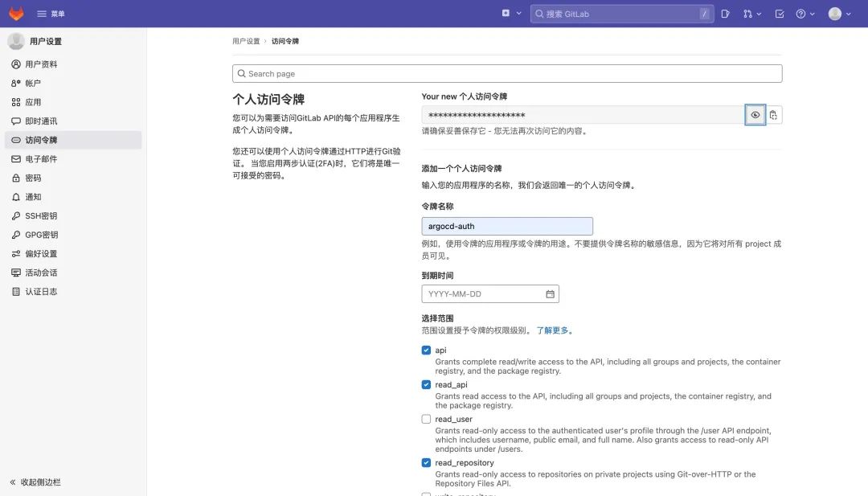Reveal token with the eye icon

(x=755, y=115)
